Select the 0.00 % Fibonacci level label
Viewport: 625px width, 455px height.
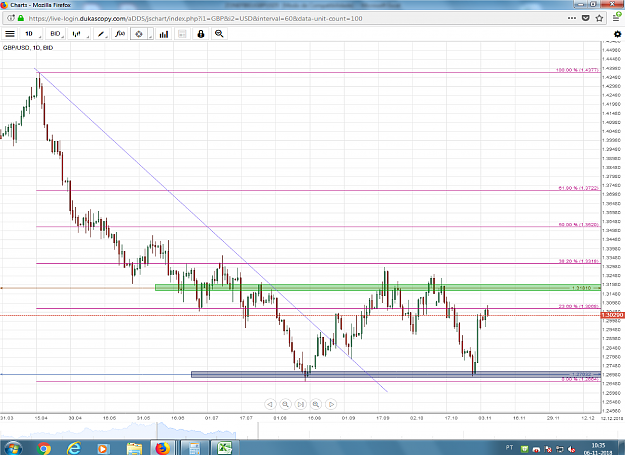click(x=580, y=379)
